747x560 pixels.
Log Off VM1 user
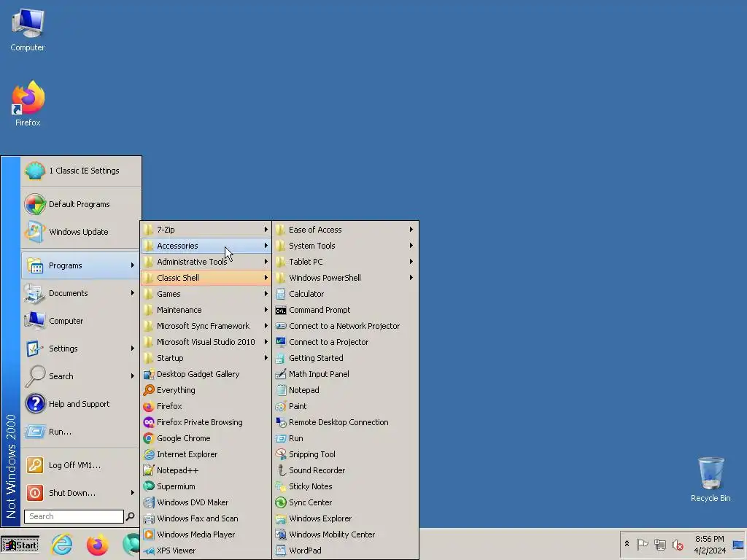click(x=81, y=465)
